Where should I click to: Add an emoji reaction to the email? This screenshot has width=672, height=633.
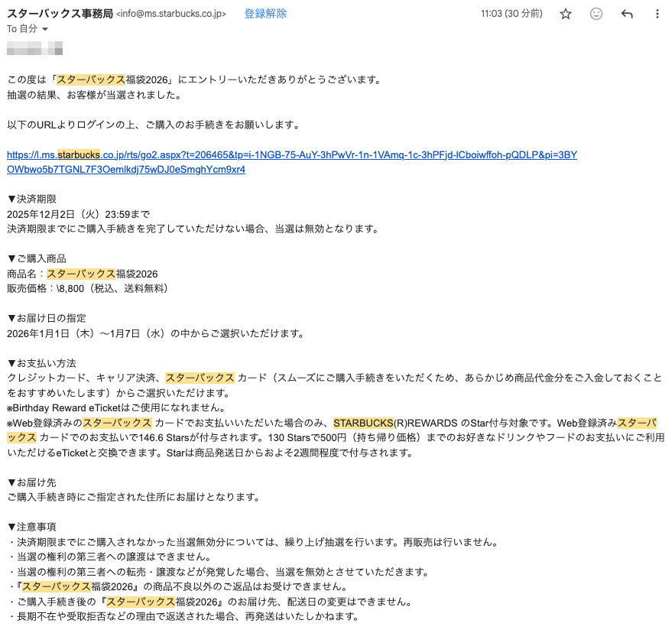pyautogui.click(x=596, y=14)
